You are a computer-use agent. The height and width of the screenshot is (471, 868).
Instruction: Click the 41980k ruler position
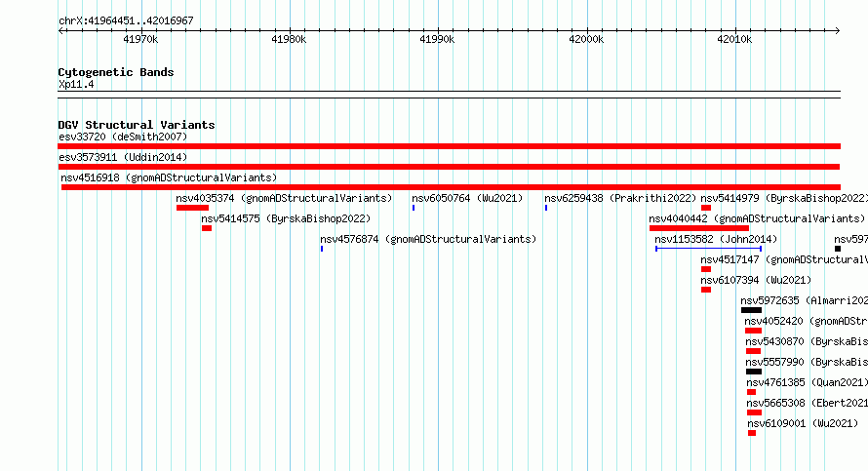coord(289,39)
